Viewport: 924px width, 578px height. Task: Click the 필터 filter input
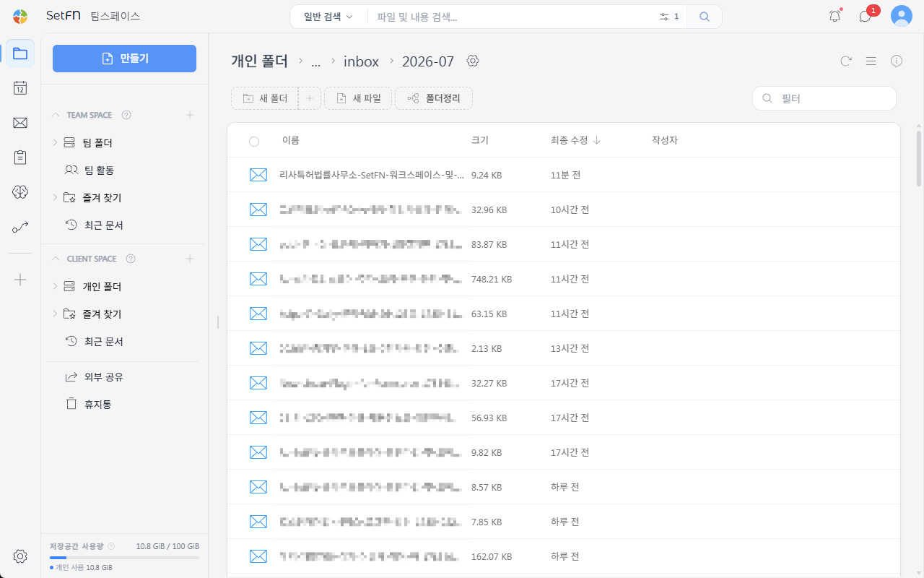(824, 98)
